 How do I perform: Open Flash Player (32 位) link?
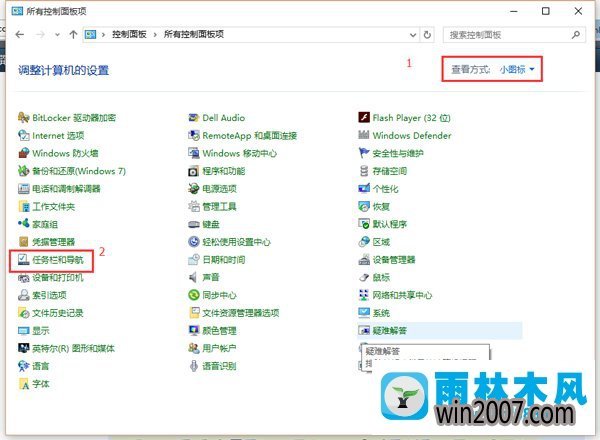click(x=411, y=117)
